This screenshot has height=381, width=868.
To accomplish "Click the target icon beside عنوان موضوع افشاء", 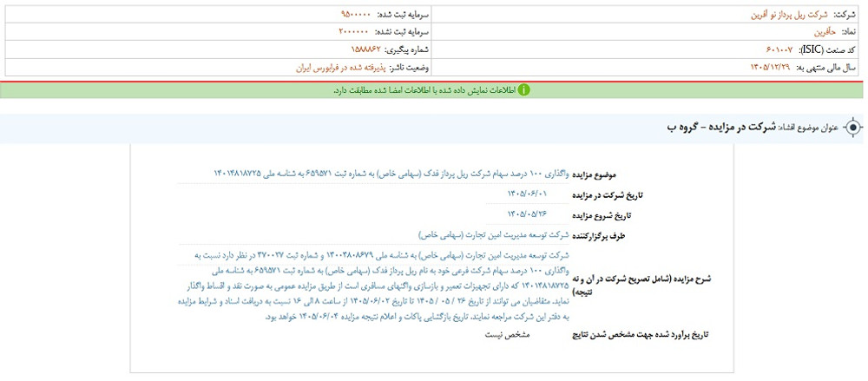I will pyautogui.click(x=853, y=128).
